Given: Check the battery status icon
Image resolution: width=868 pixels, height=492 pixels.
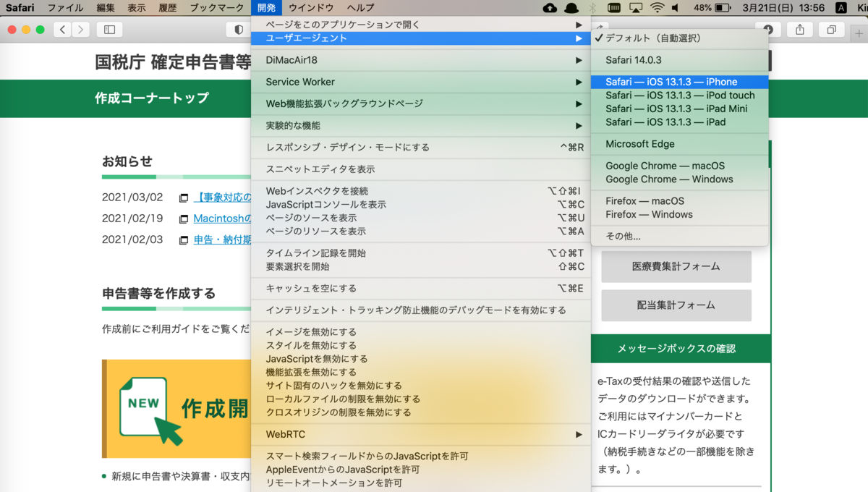Looking at the screenshot, I should [724, 8].
